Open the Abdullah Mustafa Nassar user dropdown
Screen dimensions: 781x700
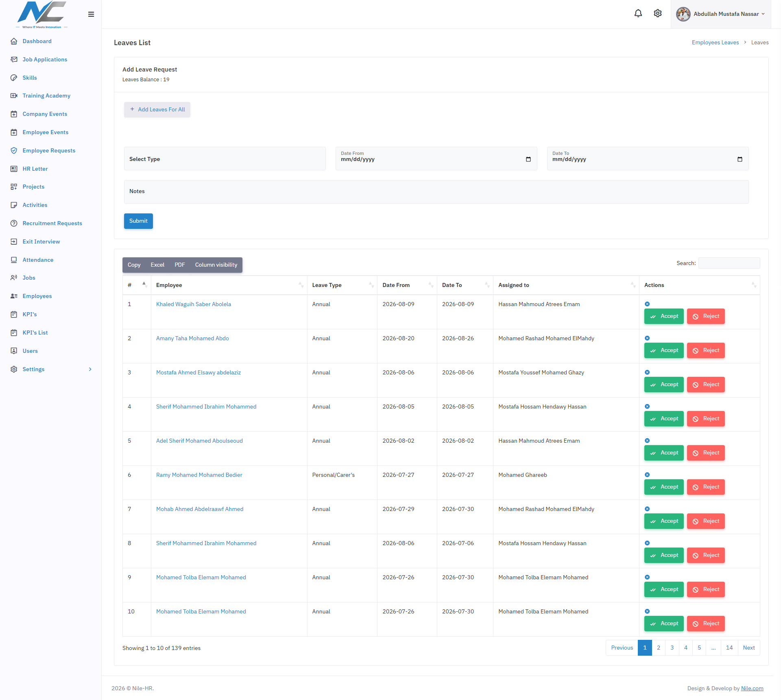[x=721, y=14]
